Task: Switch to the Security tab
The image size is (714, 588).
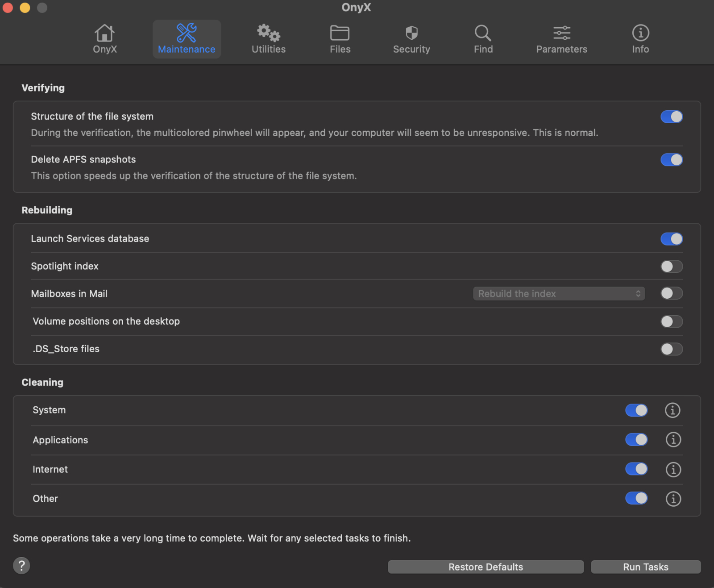Action: point(411,38)
